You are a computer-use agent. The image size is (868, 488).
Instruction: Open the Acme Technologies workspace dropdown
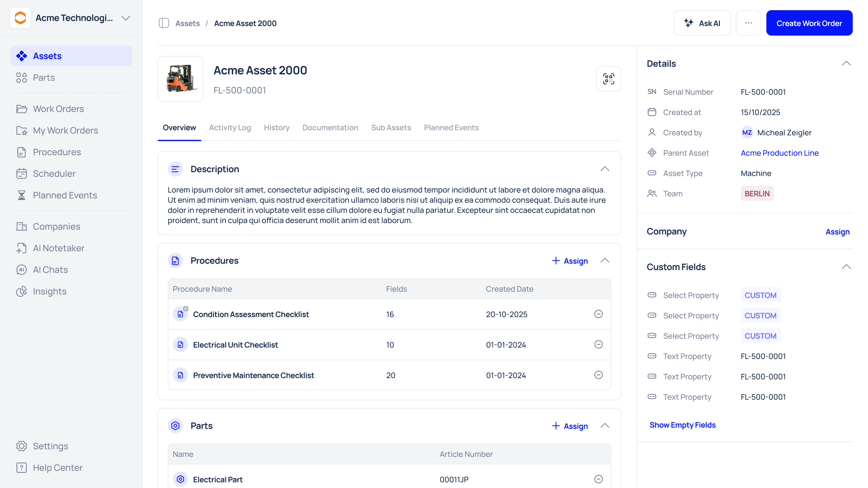pyautogui.click(x=126, y=18)
